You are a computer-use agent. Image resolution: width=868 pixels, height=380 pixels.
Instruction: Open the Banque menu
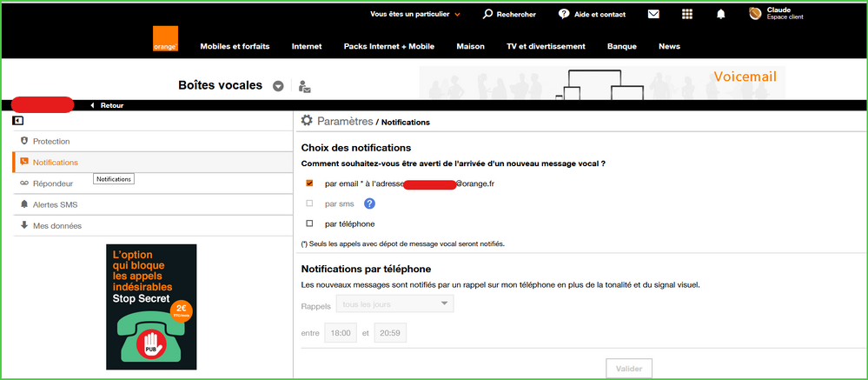click(621, 47)
